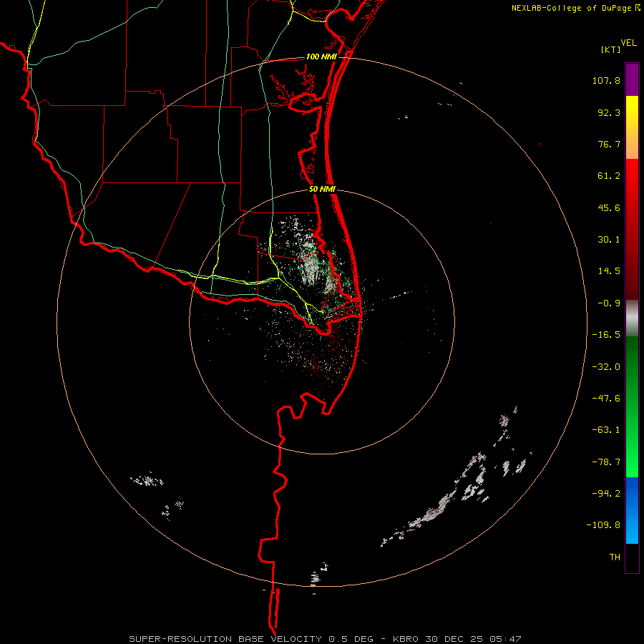Click the 76.7 legend value
The width and height of the screenshot is (644, 644).
[609, 144]
